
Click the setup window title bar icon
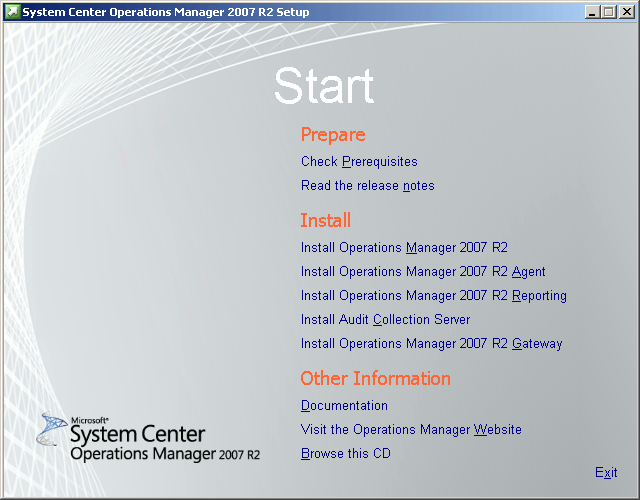click(x=12, y=12)
